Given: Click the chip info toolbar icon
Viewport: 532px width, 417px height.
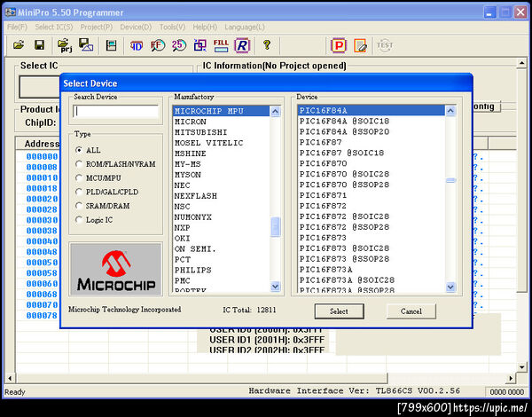Looking at the screenshot, I should pyautogui.click(x=112, y=45).
